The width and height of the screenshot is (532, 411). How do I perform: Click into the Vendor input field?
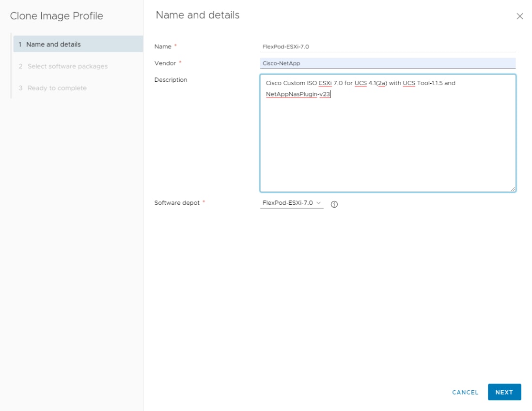[x=388, y=63]
